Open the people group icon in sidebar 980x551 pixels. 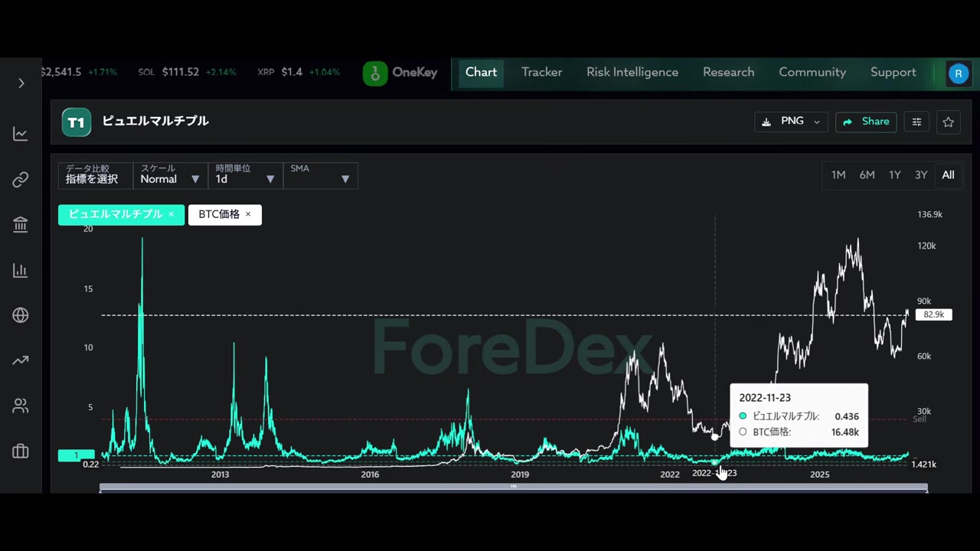click(21, 406)
